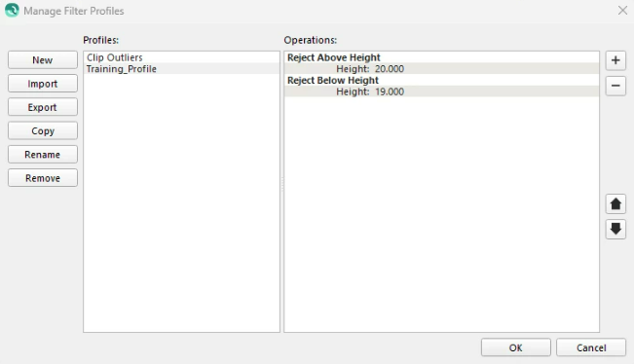
Task: Edit the Height 19.000 value
Action: (x=390, y=91)
